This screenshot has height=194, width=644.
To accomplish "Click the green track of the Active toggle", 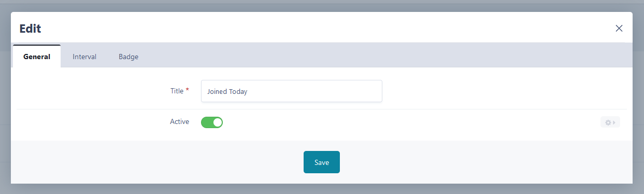I will [x=207, y=122].
